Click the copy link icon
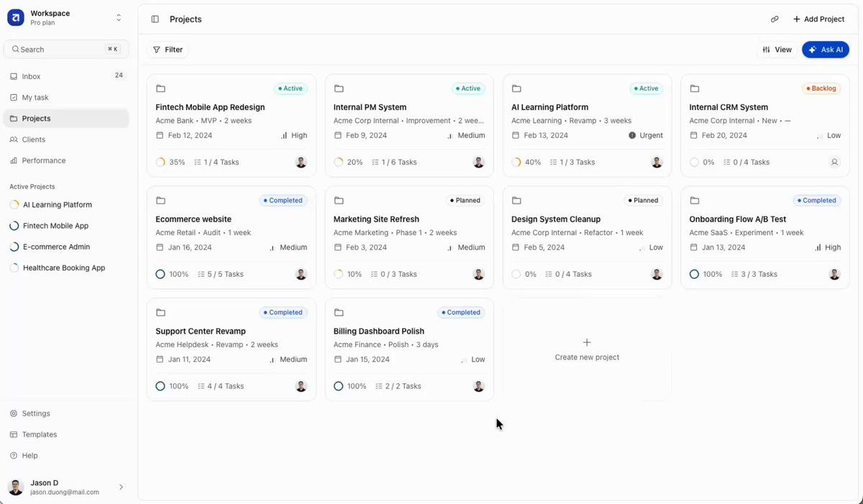This screenshot has width=863, height=504. [x=775, y=19]
